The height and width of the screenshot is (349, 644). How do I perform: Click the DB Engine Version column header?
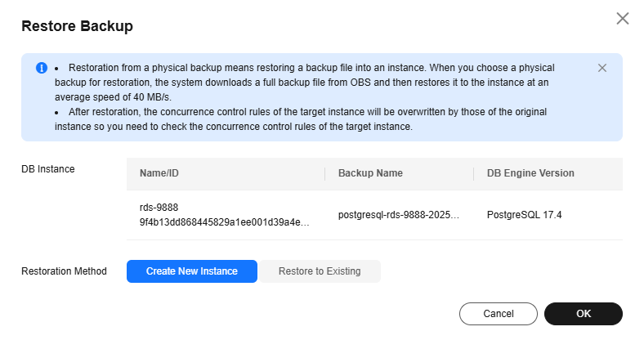point(530,173)
